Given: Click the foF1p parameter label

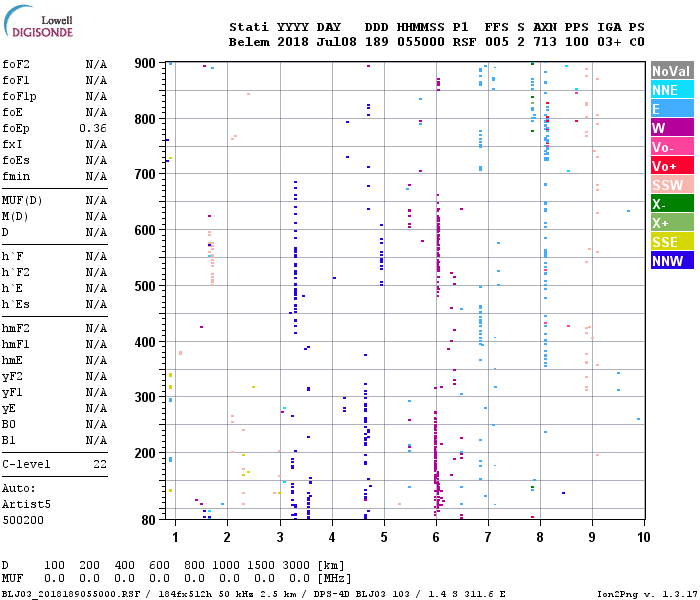Looking at the screenshot, I should tap(19, 96).
